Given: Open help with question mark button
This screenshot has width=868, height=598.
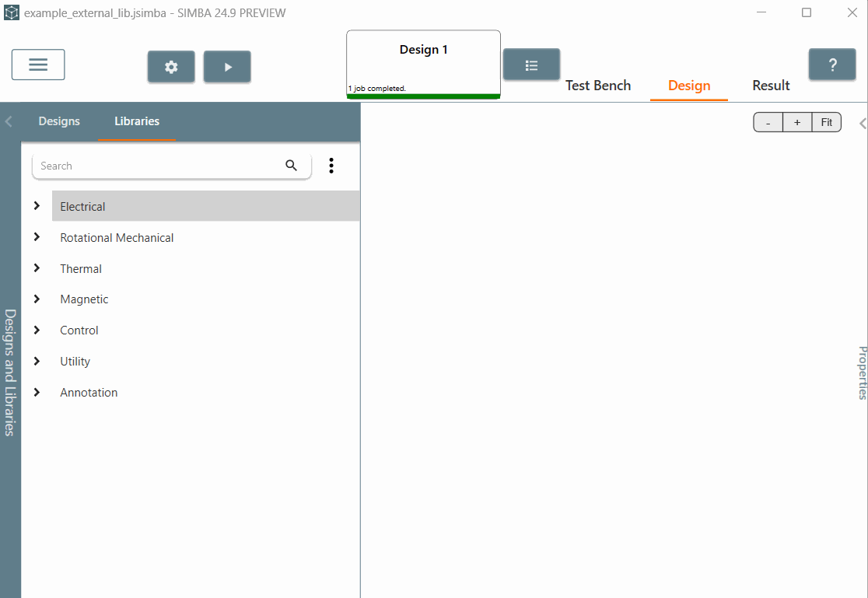Looking at the screenshot, I should [x=831, y=65].
